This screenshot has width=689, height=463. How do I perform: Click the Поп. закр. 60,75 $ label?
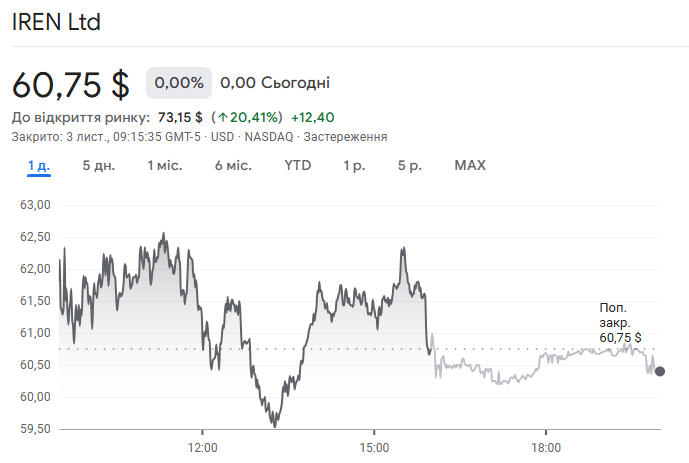[x=620, y=323]
